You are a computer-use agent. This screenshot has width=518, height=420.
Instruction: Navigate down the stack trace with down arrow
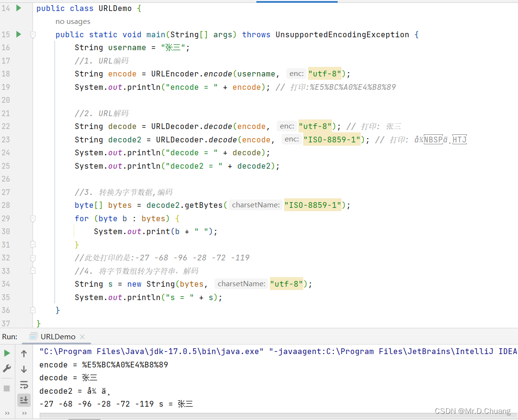click(24, 369)
